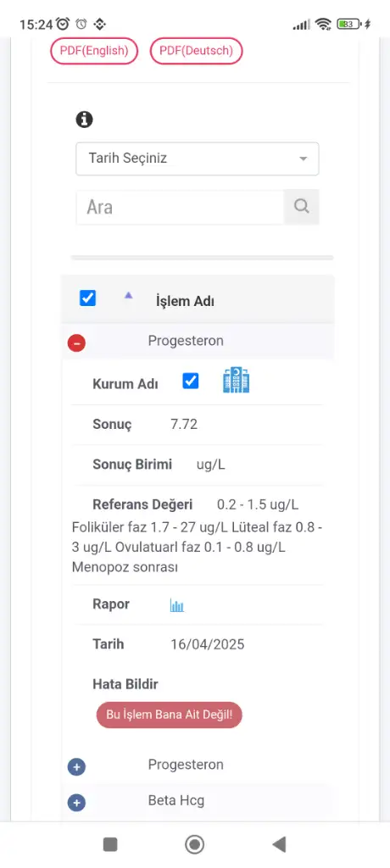Viewport: 390px width, 868px height.
Task: Click the İşlem Adı column header
Action: [185, 301]
